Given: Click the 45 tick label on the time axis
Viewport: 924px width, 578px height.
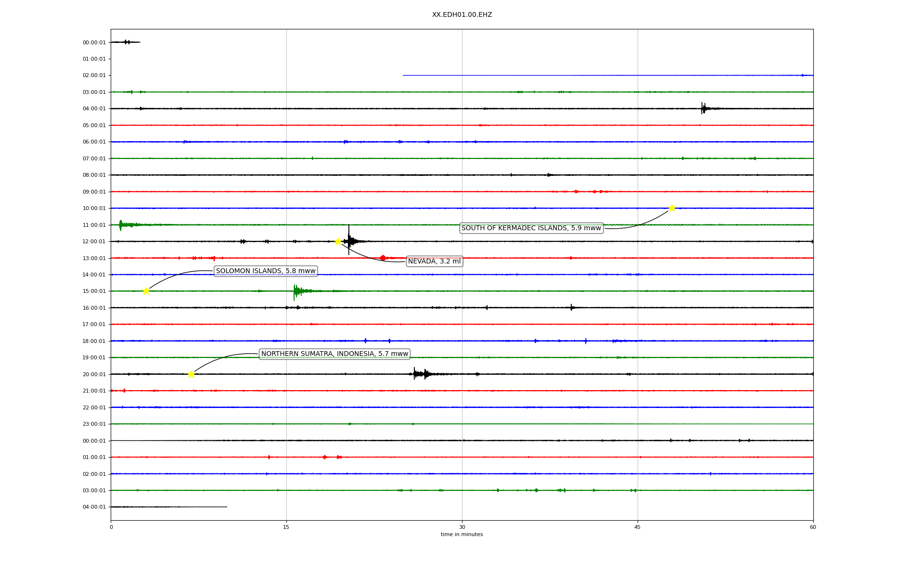Looking at the screenshot, I should (x=637, y=527).
